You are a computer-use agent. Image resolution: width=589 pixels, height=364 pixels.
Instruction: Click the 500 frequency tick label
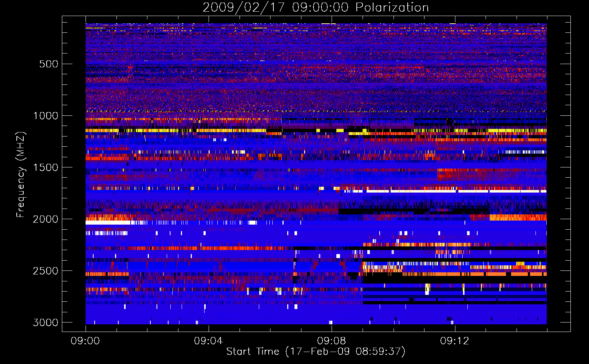pyautogui.click(x=49, y=64)
